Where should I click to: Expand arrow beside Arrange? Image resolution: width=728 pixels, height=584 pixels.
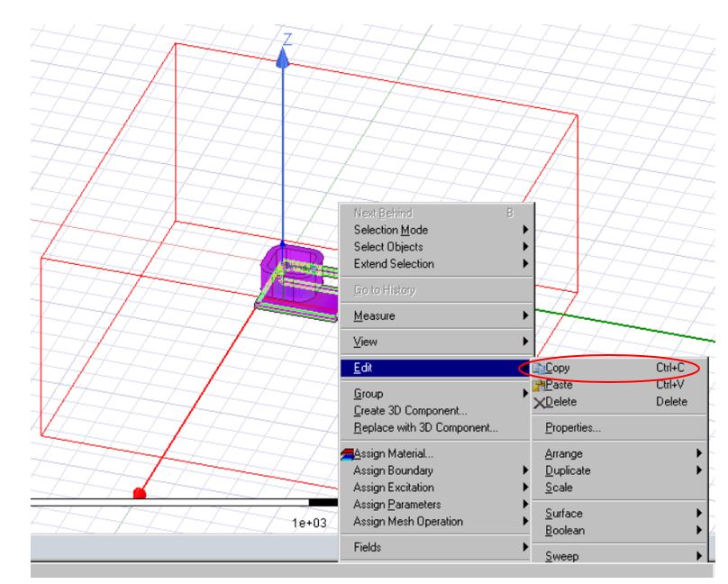699,454
